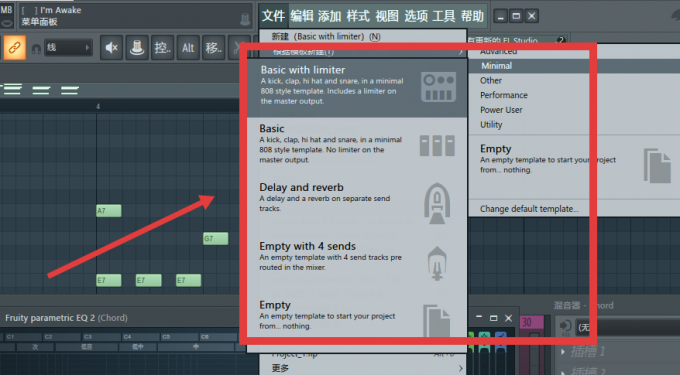Image resolution: width=680 pixels, height=375 pixels.
Task: Toggle the orange link snap icon
Action: 14,47
